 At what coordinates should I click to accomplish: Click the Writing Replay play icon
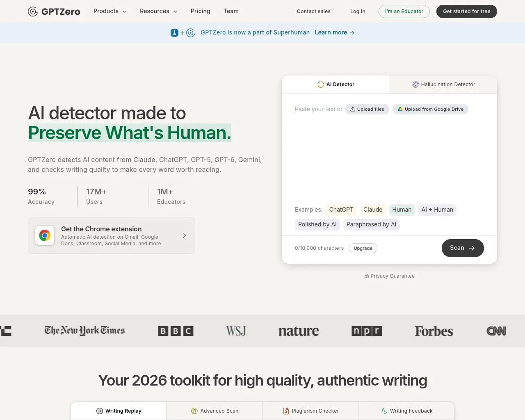pyautogui.click(x=100, y=411)
